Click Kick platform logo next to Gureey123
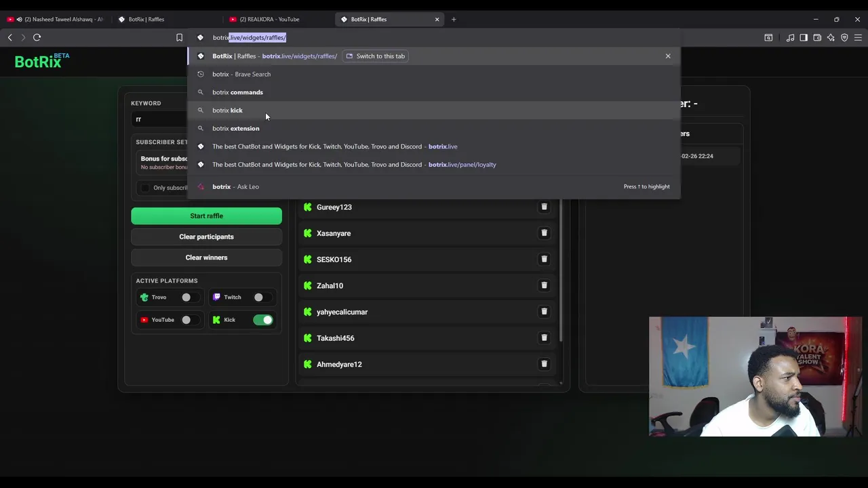Screen dimensions: 868x488 [x=308, y=207]
